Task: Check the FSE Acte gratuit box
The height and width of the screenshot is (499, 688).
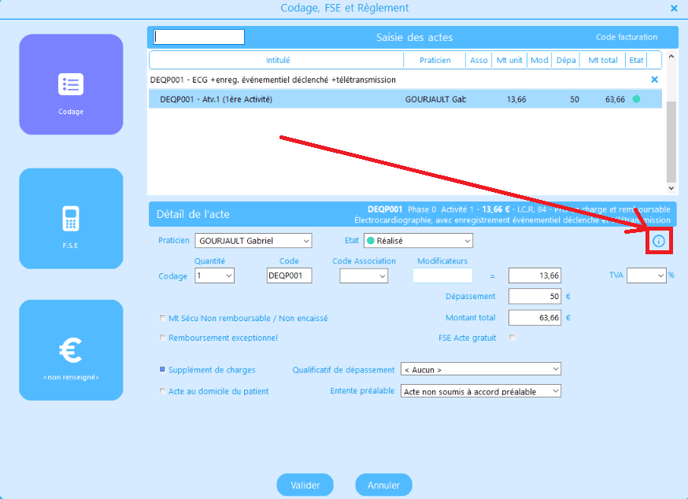Action: click(513, 338)
